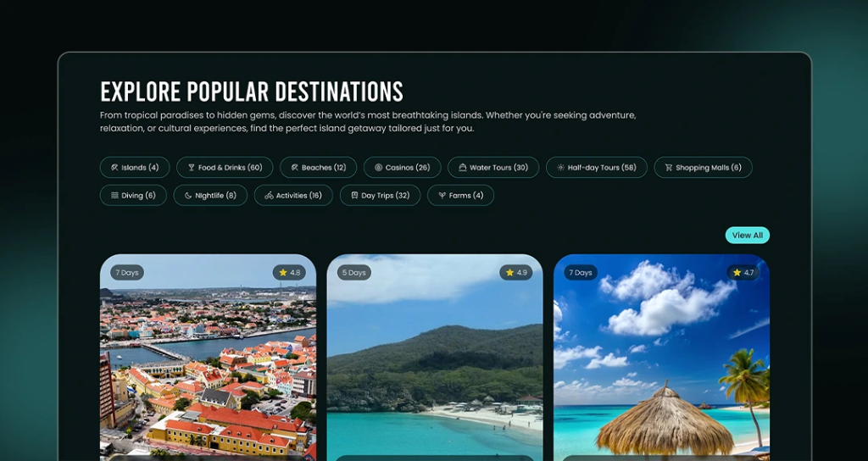Click the waves icon beside Diving
The image size is (868, 461).
(x=114, y=196)
